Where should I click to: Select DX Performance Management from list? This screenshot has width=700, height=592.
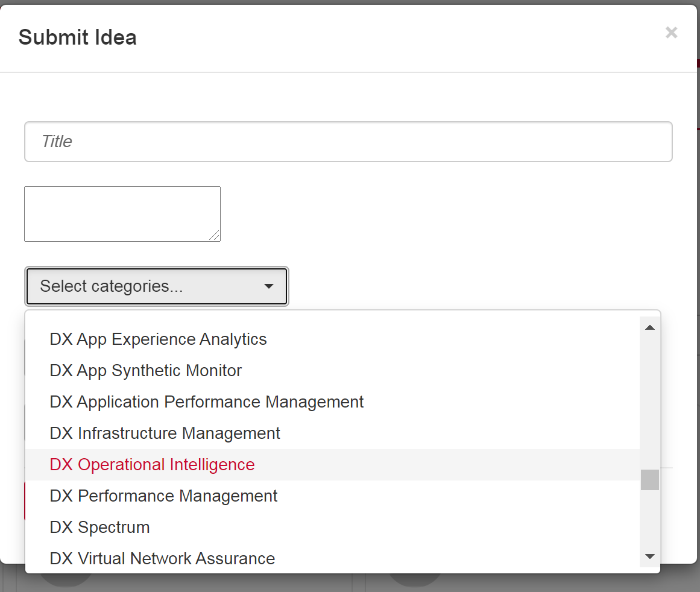[x=163, y=496]
